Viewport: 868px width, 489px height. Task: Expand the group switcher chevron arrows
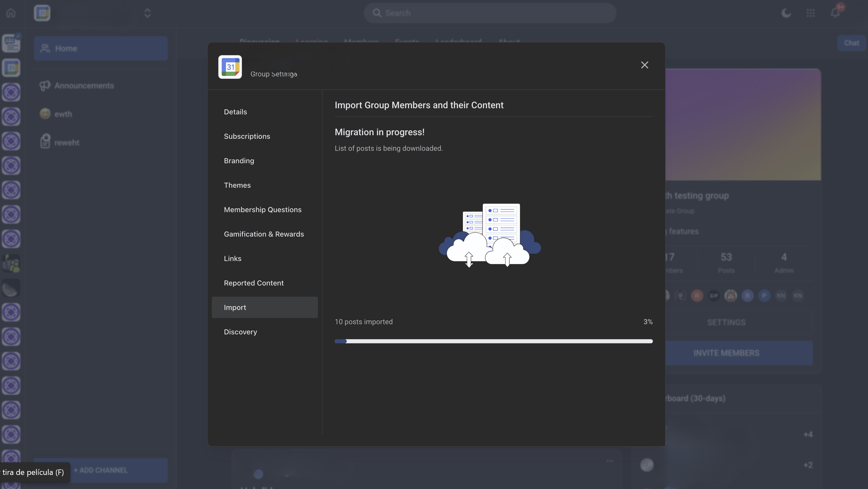(x=147, y=13)
